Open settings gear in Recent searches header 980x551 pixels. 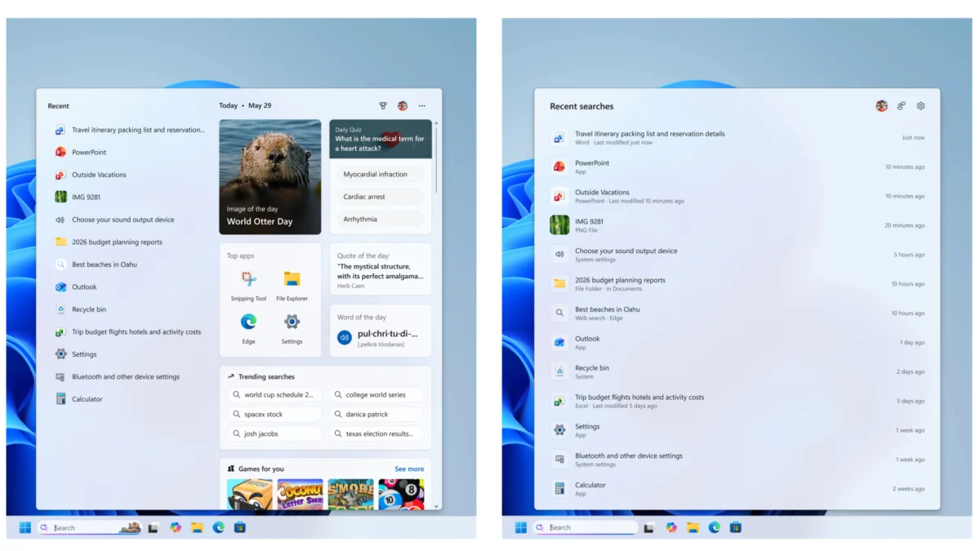920,106
